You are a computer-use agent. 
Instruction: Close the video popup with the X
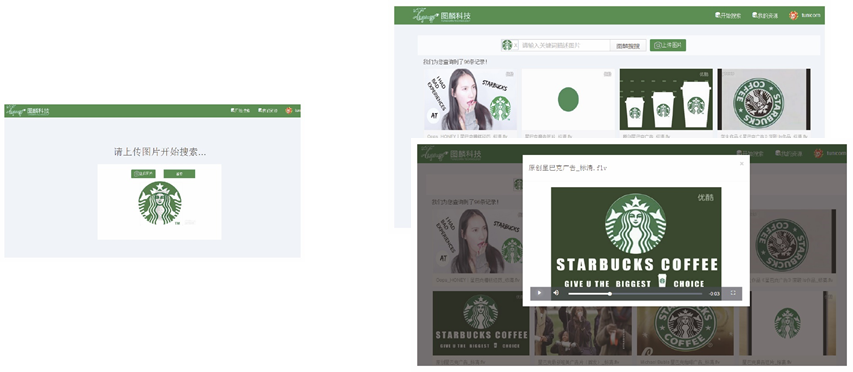click(x=741, y=163)
